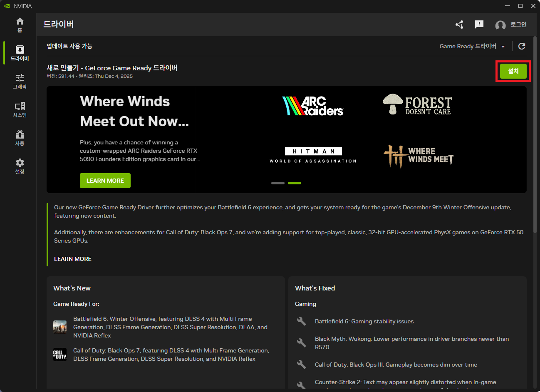Image resolution: width=540 pixels, height=392 pixels.
Task: Minimize the NVIDIA app window
Action: click(x=508, y=6)
